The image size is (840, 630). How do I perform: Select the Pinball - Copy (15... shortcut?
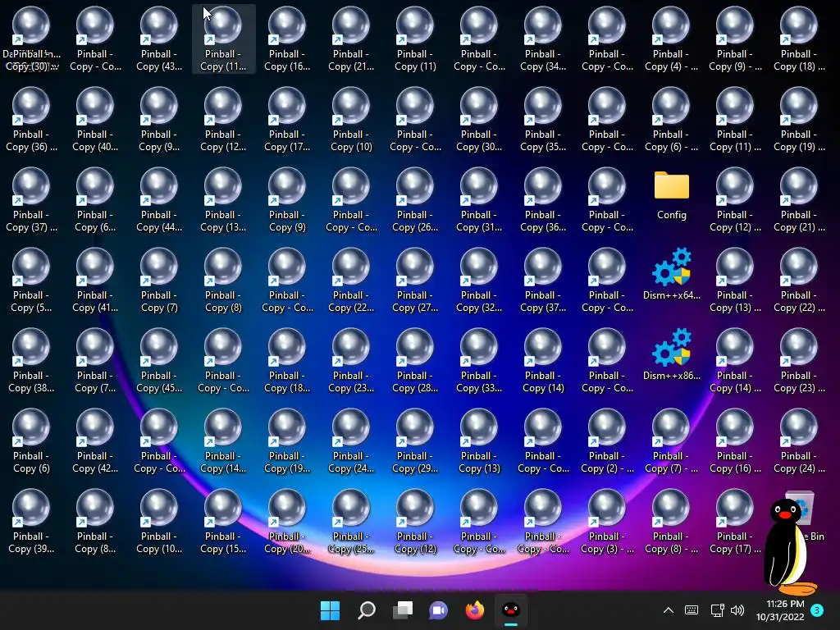click(223, 523)
